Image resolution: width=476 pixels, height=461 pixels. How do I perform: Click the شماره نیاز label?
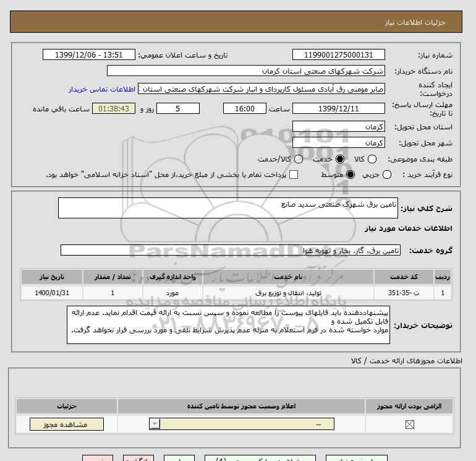[435, 55]
